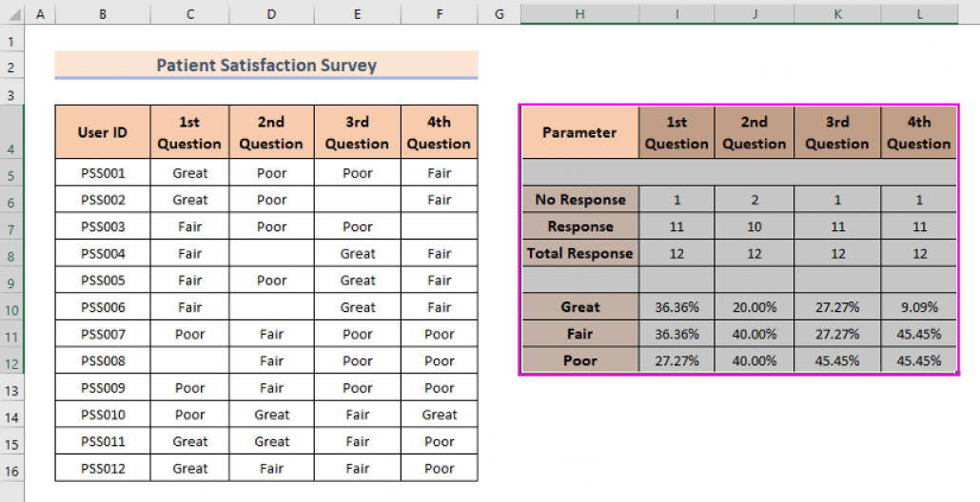Click 2nd Question header in summary table
The image size is (980, 502).
(x=755, y=132)
